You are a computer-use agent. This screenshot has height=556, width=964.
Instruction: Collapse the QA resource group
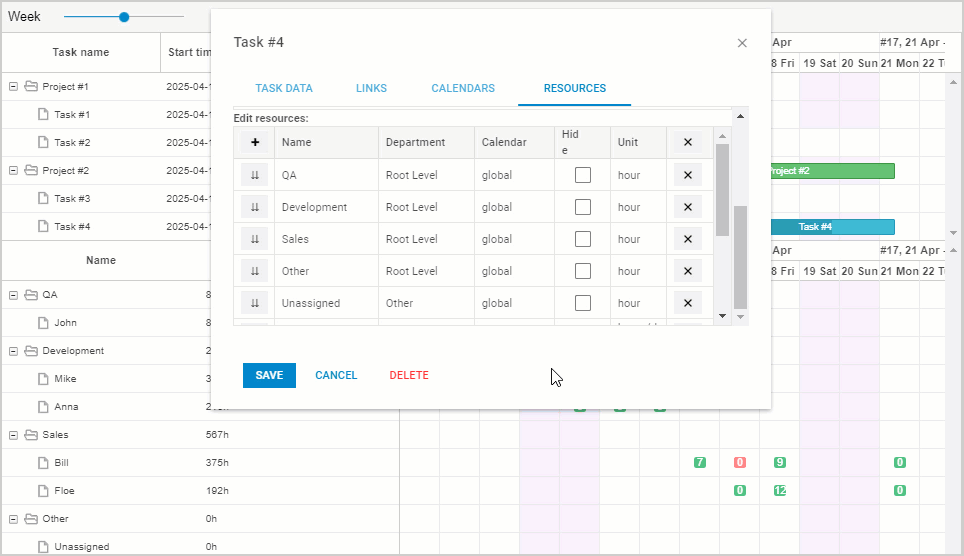(x=13, y=295)
